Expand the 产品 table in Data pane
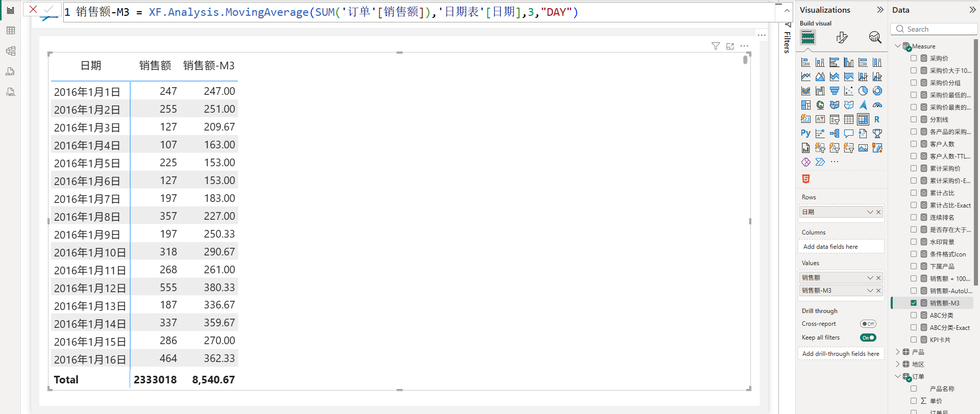The height and width of the screenshot is (414, 980). point(898,352)
